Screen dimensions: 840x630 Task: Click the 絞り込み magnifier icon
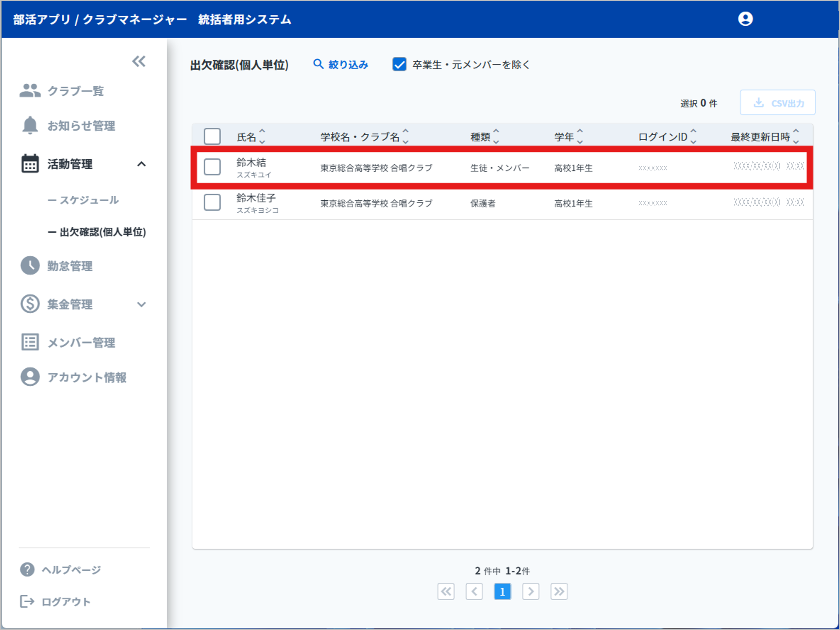tap(318, 64)
